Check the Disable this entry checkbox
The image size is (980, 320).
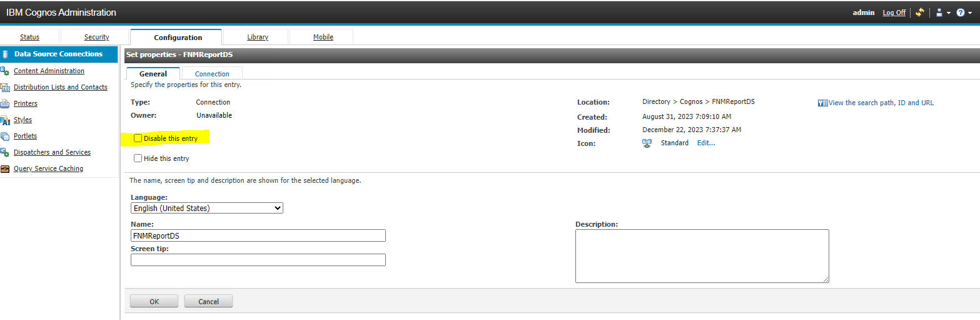(138, 138)
